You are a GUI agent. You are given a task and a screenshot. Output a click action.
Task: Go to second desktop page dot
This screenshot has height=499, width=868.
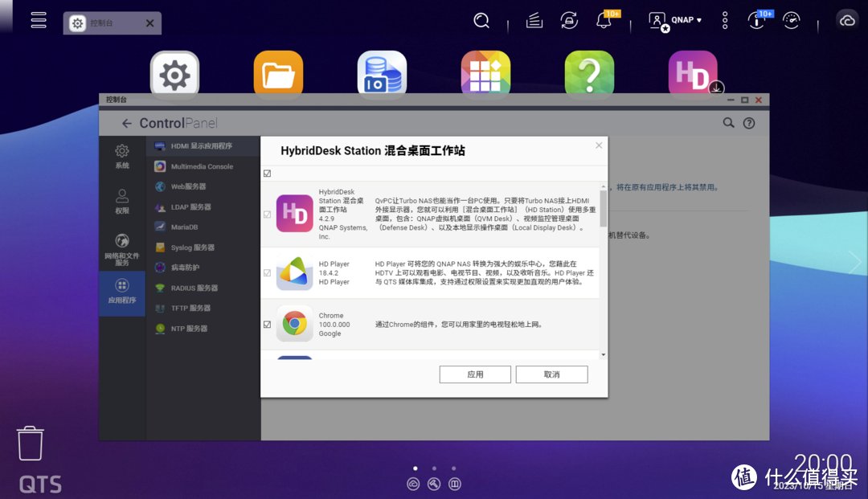(x=435, y=468)
